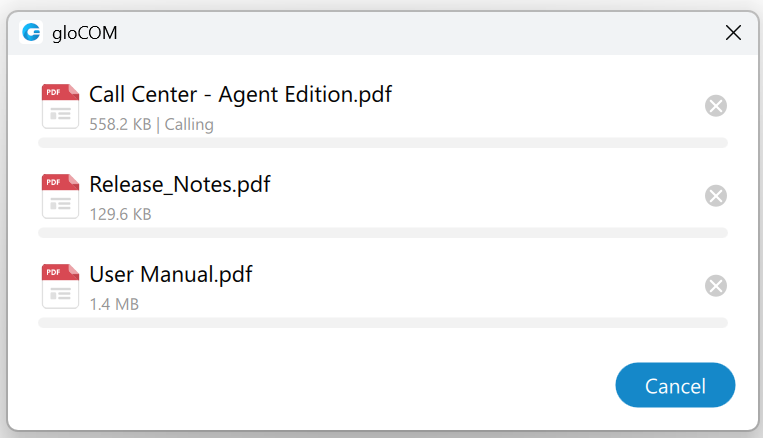The height and width of the screenshot is (438, 763).
Task: Select the User Manual.pdf filename
Action: (x=170, y=275)
